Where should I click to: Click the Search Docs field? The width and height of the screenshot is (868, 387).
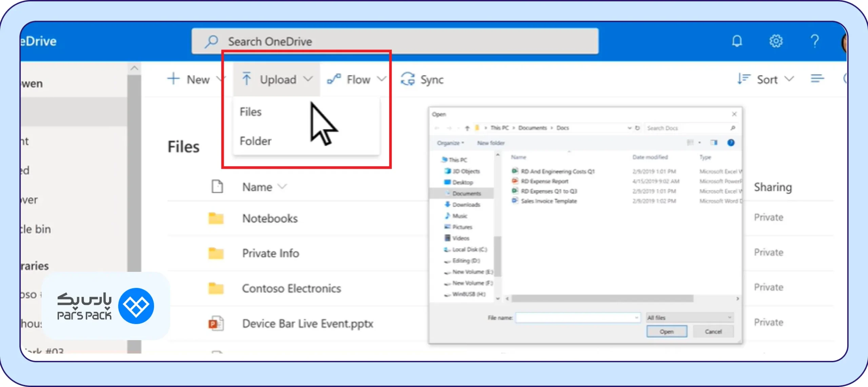point(691,128)
